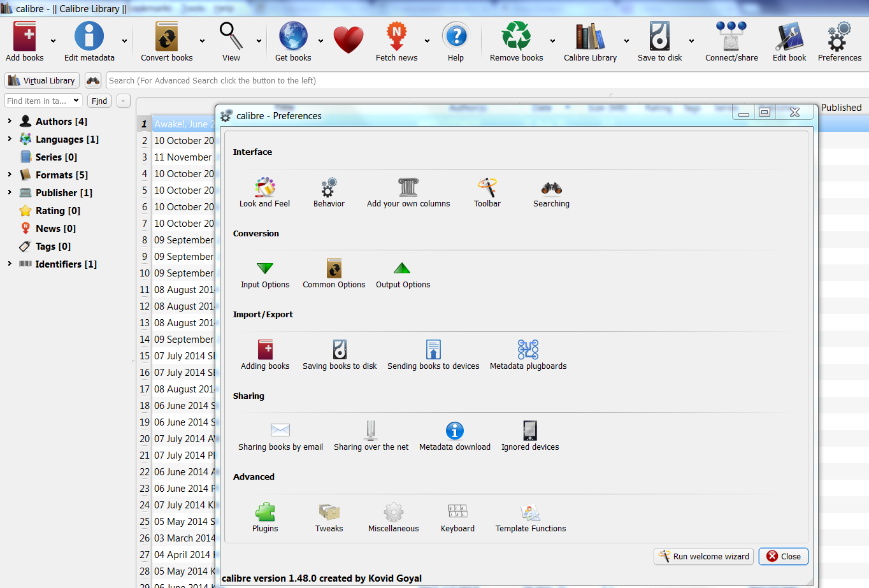Click the Connect/share toolbar icon
The height and width of the screenshot is (588, 869).
pos(731,41)
